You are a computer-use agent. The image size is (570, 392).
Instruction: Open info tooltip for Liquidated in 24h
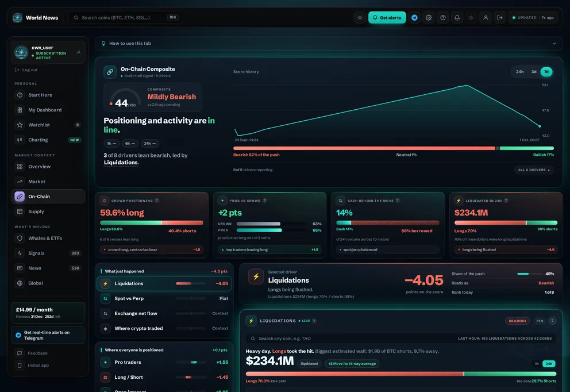(x=506, y=201)
